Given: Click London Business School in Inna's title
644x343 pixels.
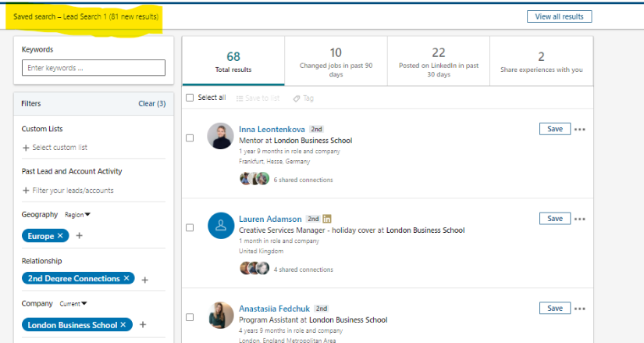Looking at the screenshot, I should pyautogui.click(x=313, y=140).
